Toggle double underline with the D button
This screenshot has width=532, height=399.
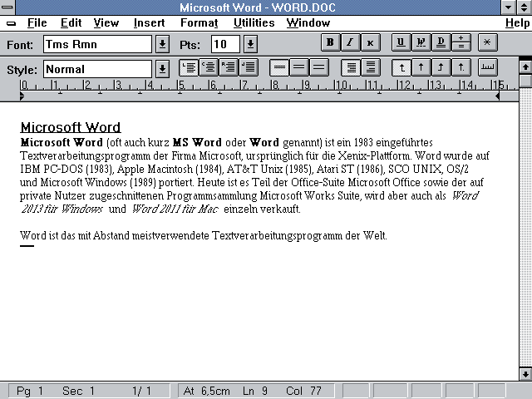click(441, 42)
